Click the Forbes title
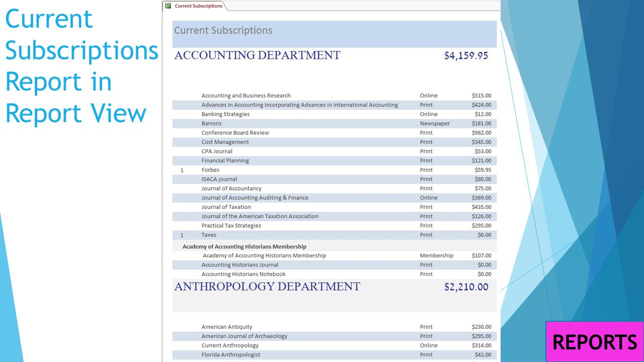644x362 pixels. pyautogui.click(x=210, y=170)
